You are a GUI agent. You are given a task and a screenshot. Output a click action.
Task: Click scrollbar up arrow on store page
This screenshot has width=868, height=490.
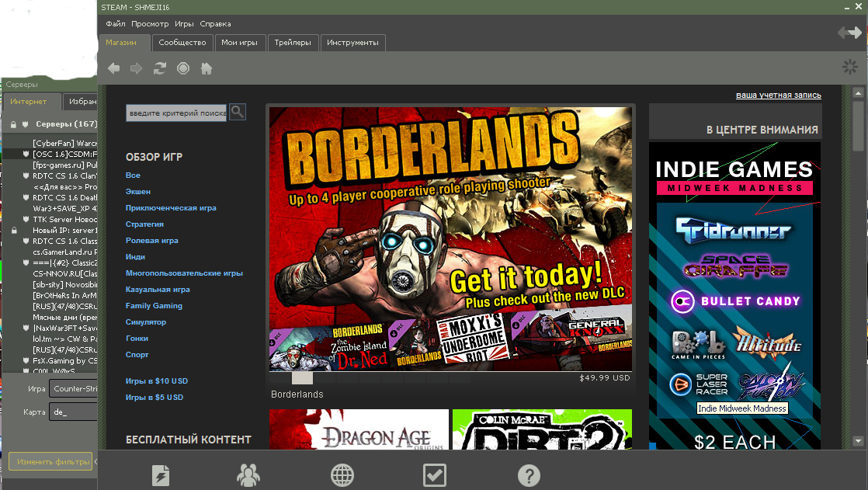coord(858,92)
